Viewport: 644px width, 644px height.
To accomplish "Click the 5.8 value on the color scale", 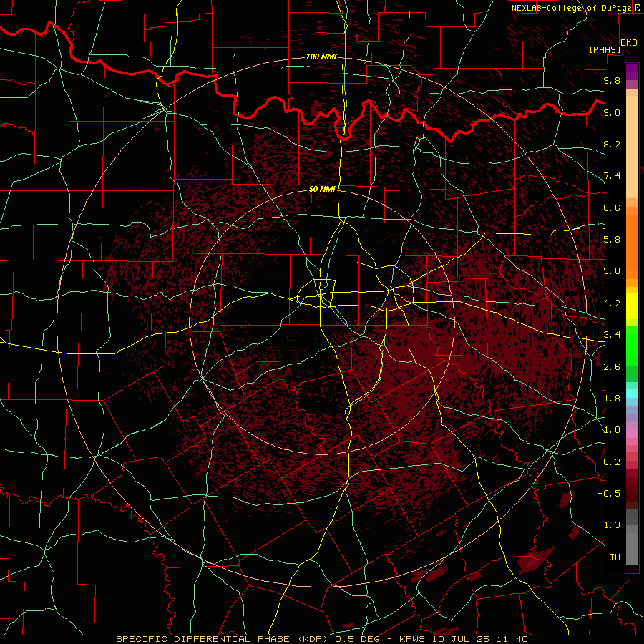I will (x=612, y=240).
